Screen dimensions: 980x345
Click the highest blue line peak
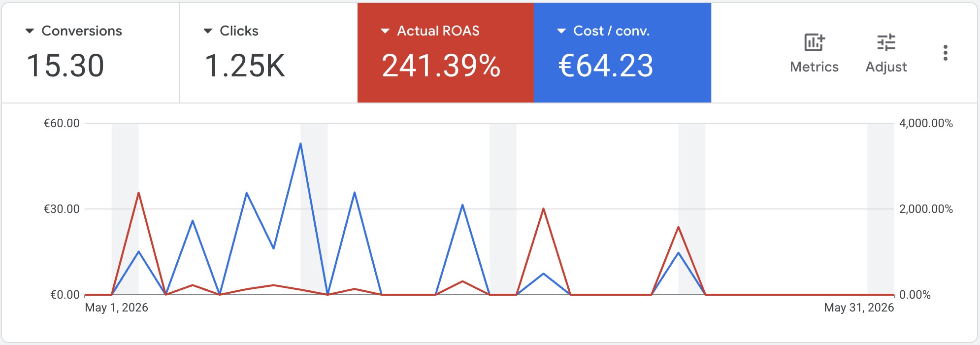[300, 144]
